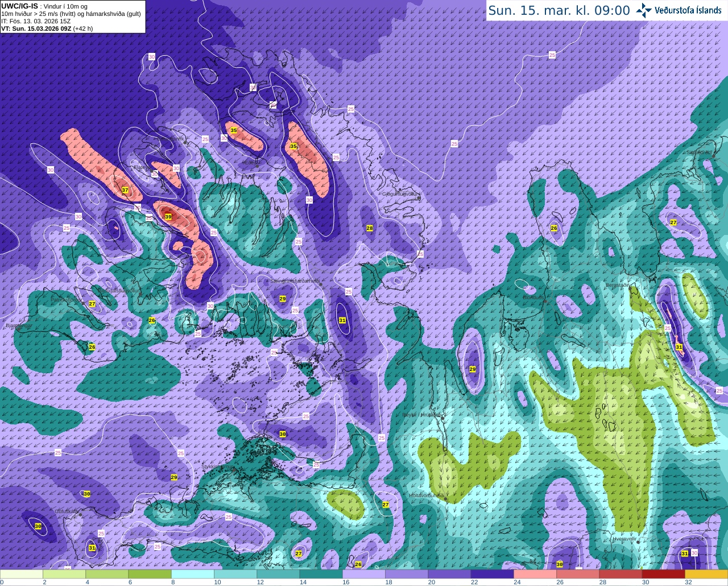Screen dimensions: 728x586
Task: Click the Veðurstofa Íslands logo text
Action: [x=688, y=10]
